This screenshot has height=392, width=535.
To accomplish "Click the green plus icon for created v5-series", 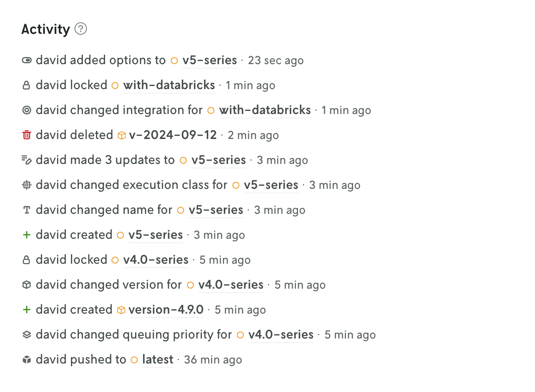I will [26, 235].
